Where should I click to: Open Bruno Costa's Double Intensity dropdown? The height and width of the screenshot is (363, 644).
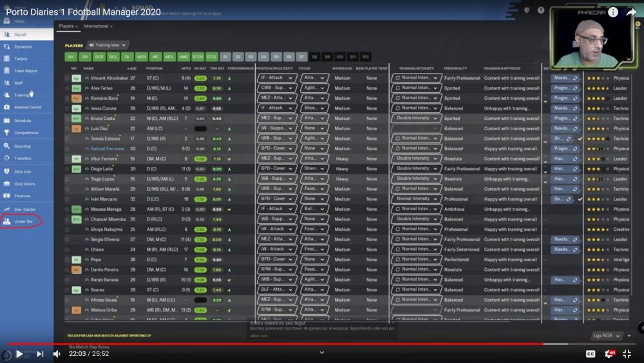[416, 118]
